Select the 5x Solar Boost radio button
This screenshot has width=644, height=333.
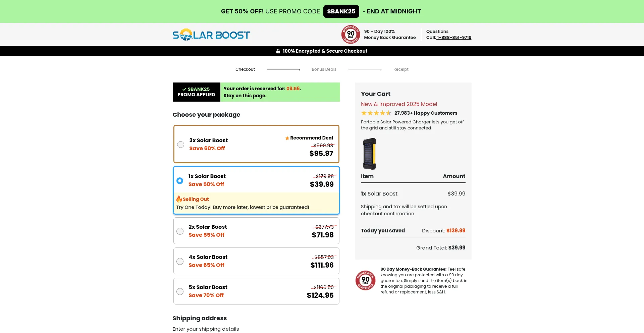pos(180,292)
